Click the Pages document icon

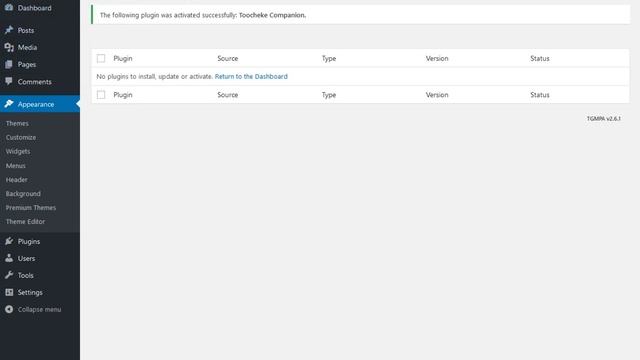[x=9, y=64]
